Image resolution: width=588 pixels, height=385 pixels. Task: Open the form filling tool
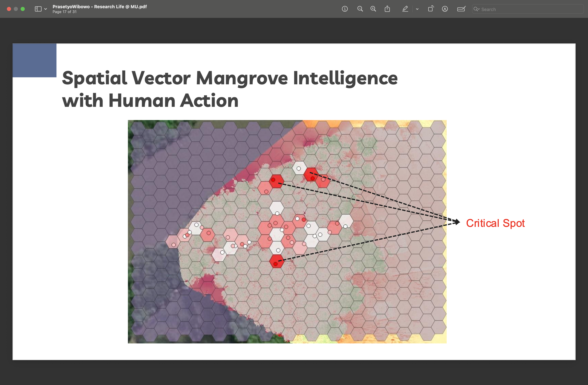click(x=461, y=9)
